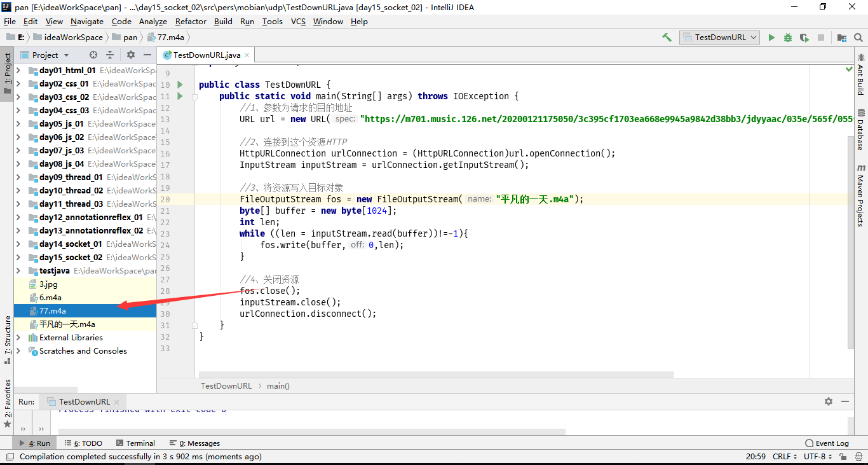
Task: Toggle the 7: Structure side stripe button
Action: coord(7,340)
